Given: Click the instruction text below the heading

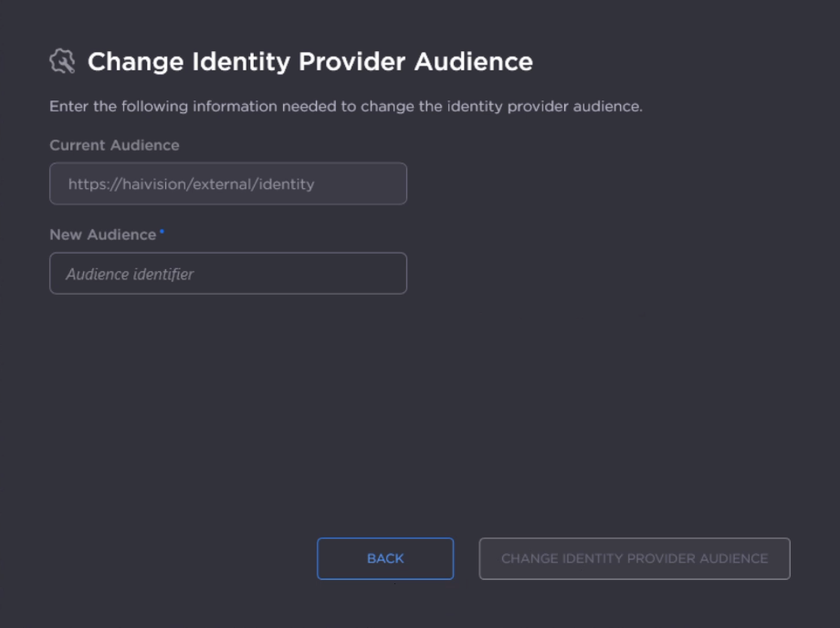Looking at the screenshot, I should pos(345,106).
